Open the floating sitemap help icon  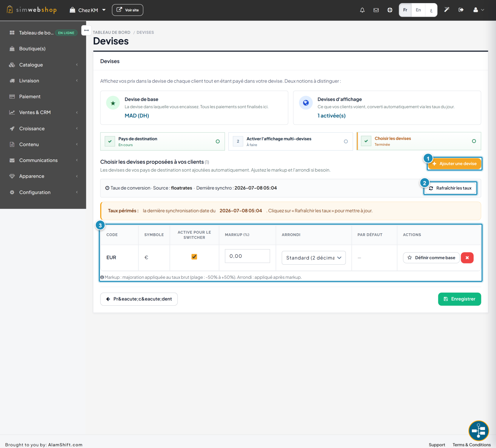479,431
